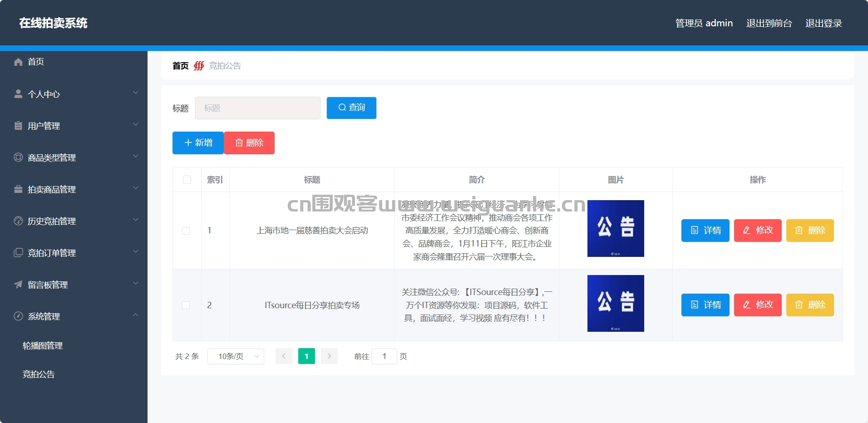Open 轮播图管理 submenu item

click(x=43, y=346)
